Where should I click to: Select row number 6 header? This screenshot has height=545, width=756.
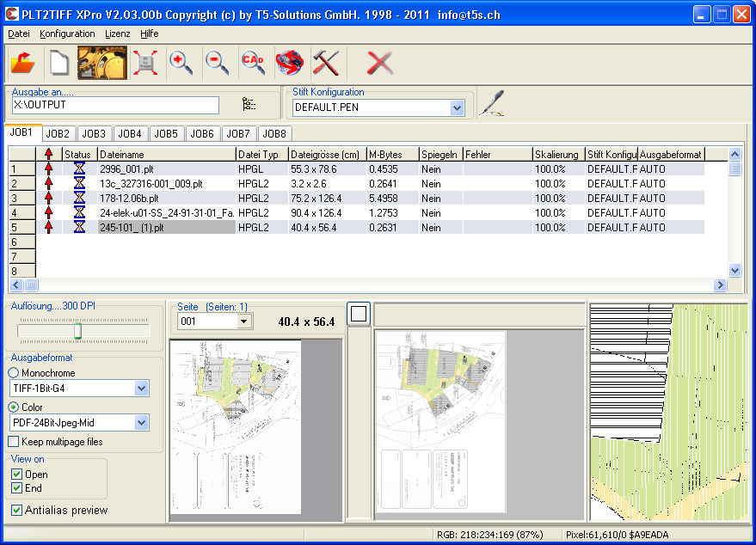click(22, 242)
